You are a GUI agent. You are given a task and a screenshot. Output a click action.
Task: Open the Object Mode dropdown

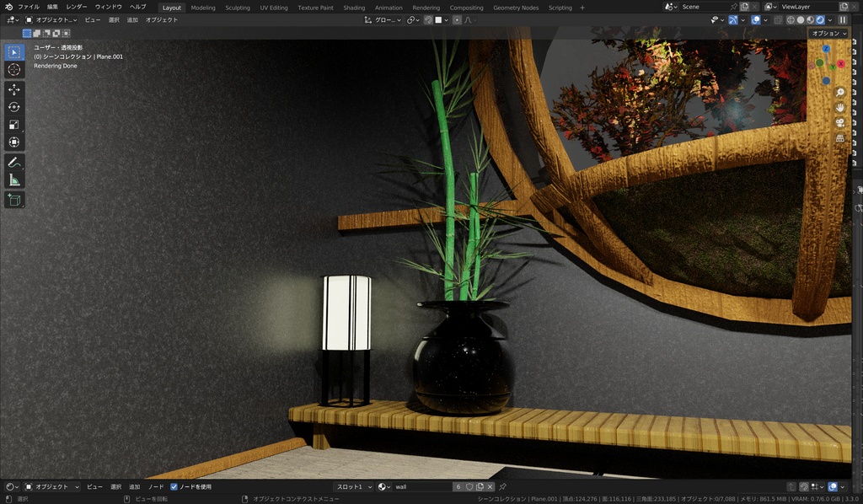[x=51, y=20]
